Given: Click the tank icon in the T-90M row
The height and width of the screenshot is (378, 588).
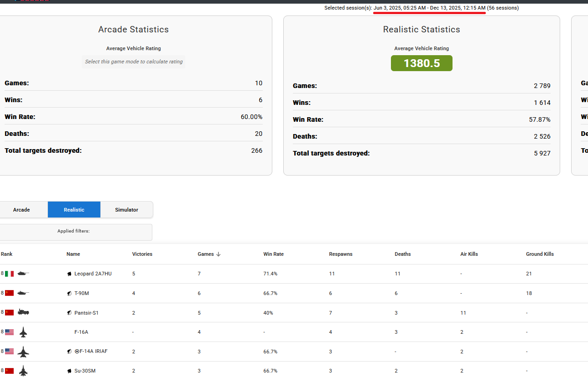Looking at the screenshot, I should point(23,293).
